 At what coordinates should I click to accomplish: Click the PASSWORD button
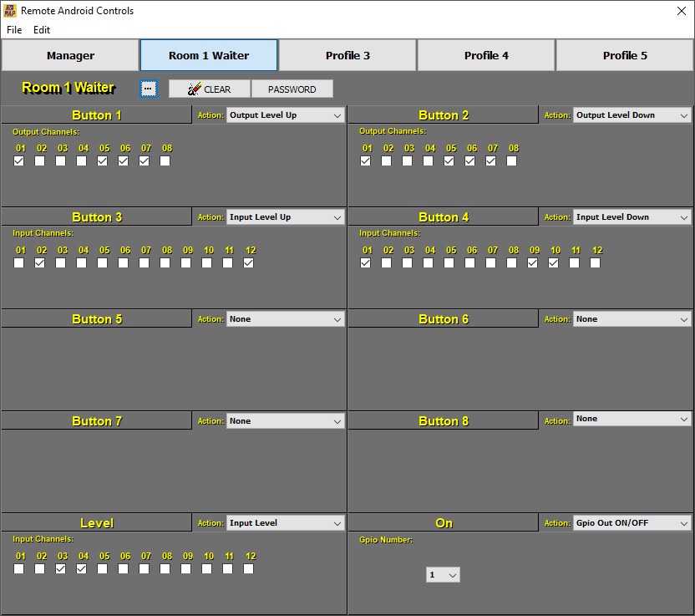(292, 89)
